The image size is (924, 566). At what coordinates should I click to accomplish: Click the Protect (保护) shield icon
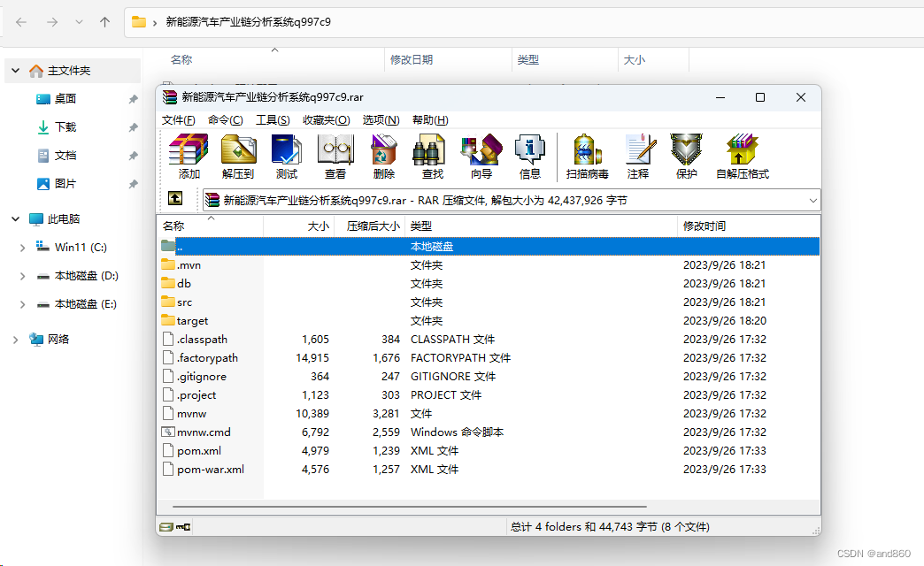pos(687,156)
